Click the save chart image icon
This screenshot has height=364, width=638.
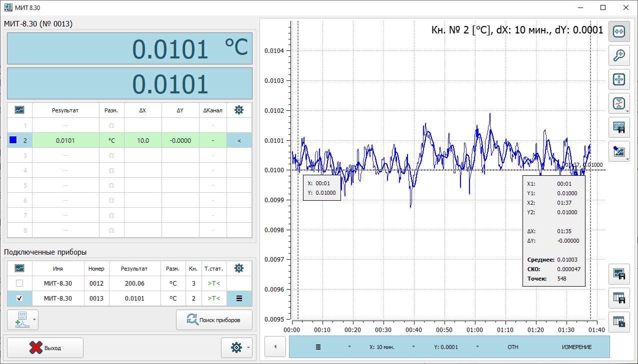pos(618,274)
